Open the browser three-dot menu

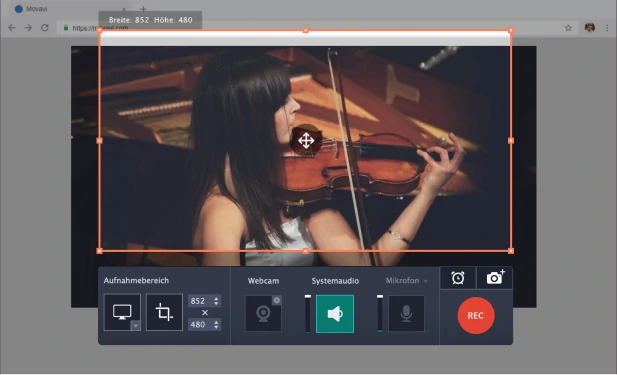(x=607, y=28)
